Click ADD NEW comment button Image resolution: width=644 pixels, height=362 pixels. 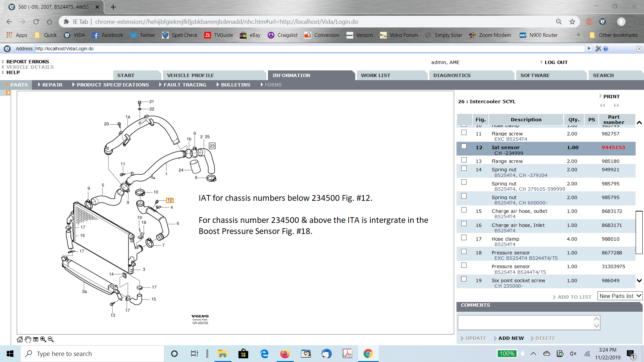click(x=511, y=338)
